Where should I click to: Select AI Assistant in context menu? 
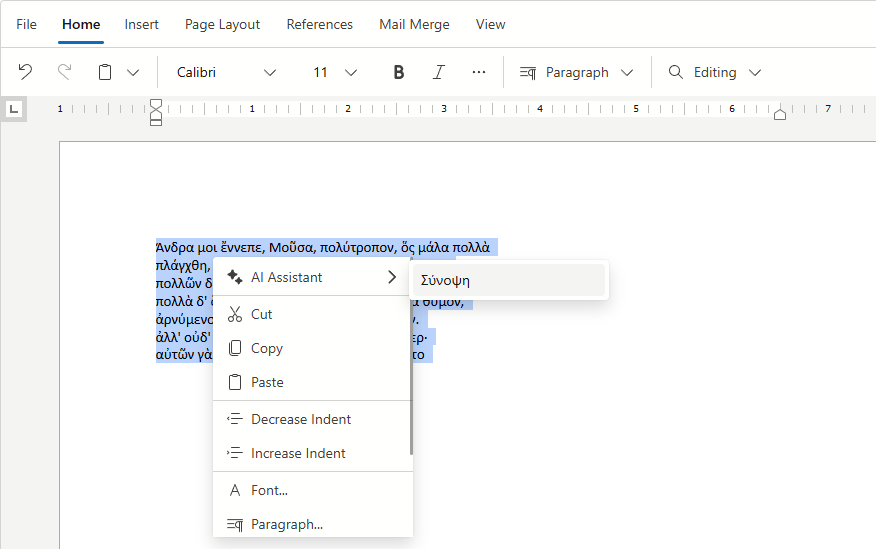coord(312,277)
